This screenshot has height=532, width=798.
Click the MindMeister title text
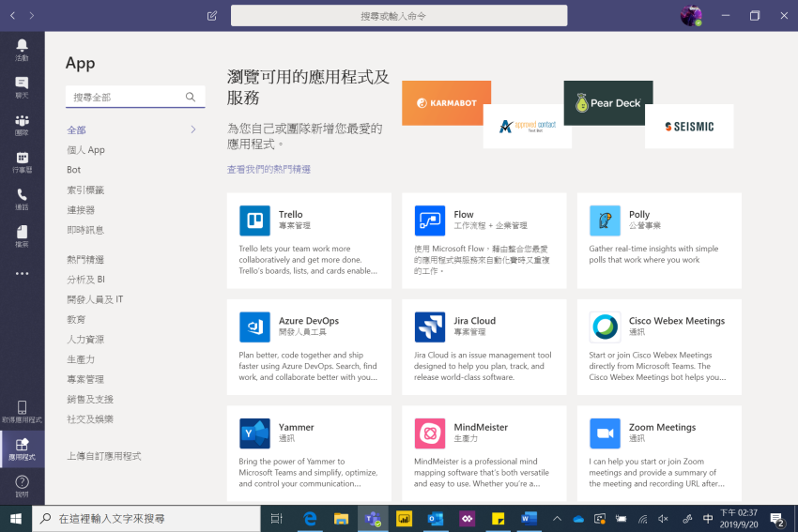[x=481, y=427]
